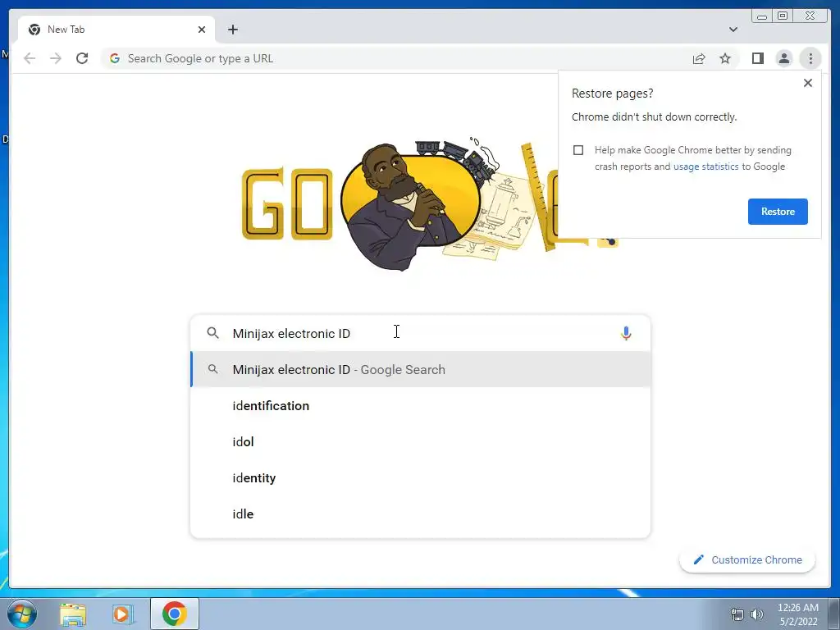Click the taskbar clock showing 12:26 AM
The image size is (840, 630).
797,614
